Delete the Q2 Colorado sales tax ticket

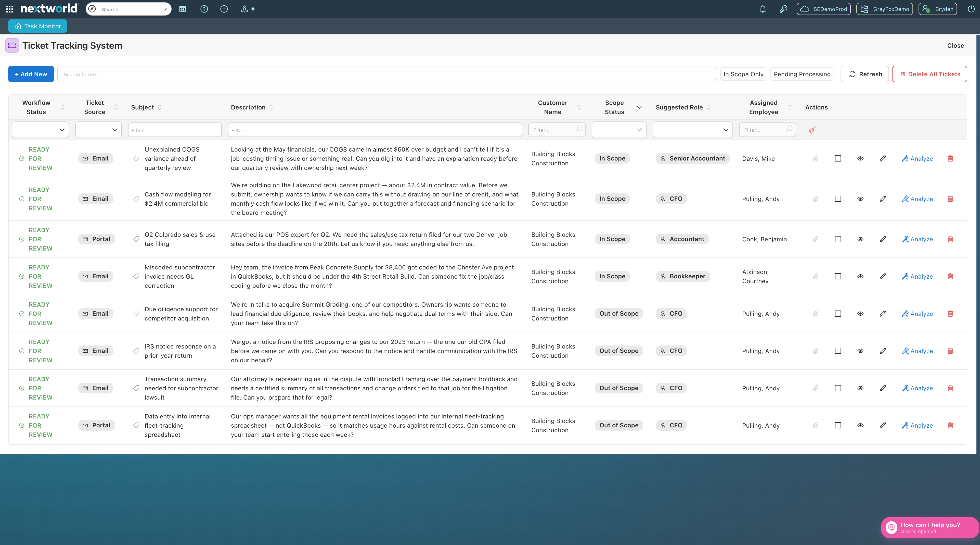(950, 239)
